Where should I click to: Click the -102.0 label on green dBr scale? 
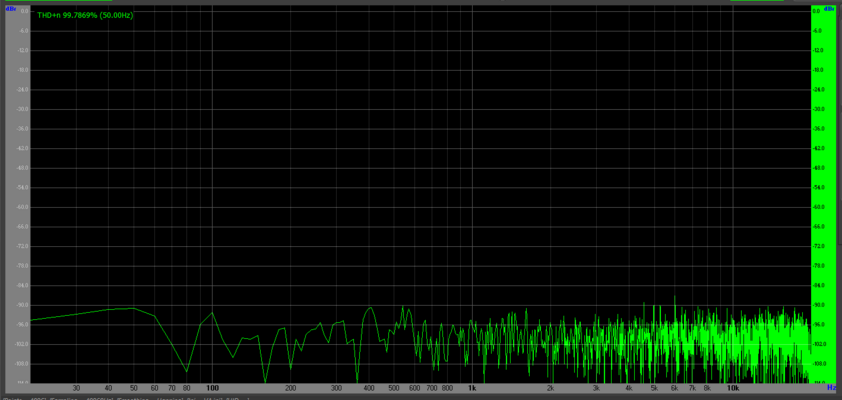(x=818, y=344)
